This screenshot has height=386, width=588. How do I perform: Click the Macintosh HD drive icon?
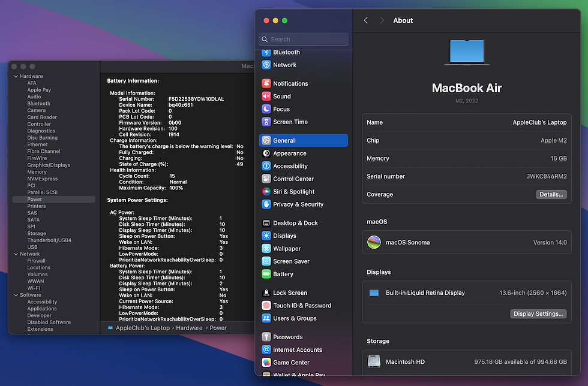tap(374, 361)
